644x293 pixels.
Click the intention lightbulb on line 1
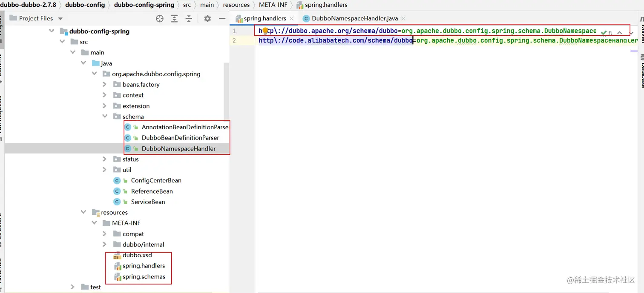click(x=265, y=31)
